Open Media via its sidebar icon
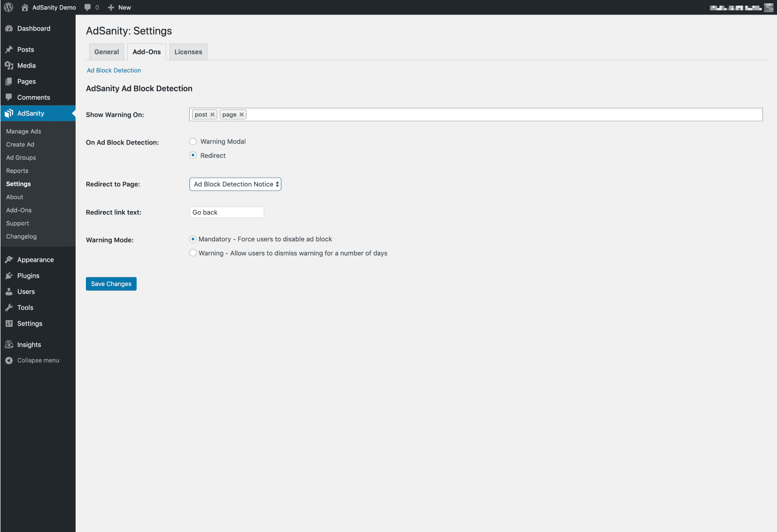777x532 pixels. point(9,66)
